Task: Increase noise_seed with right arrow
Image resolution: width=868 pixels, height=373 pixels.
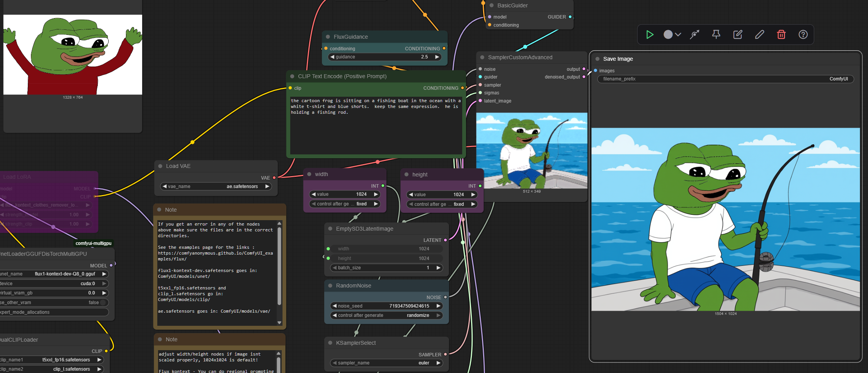Action: [x=438, y=306]
